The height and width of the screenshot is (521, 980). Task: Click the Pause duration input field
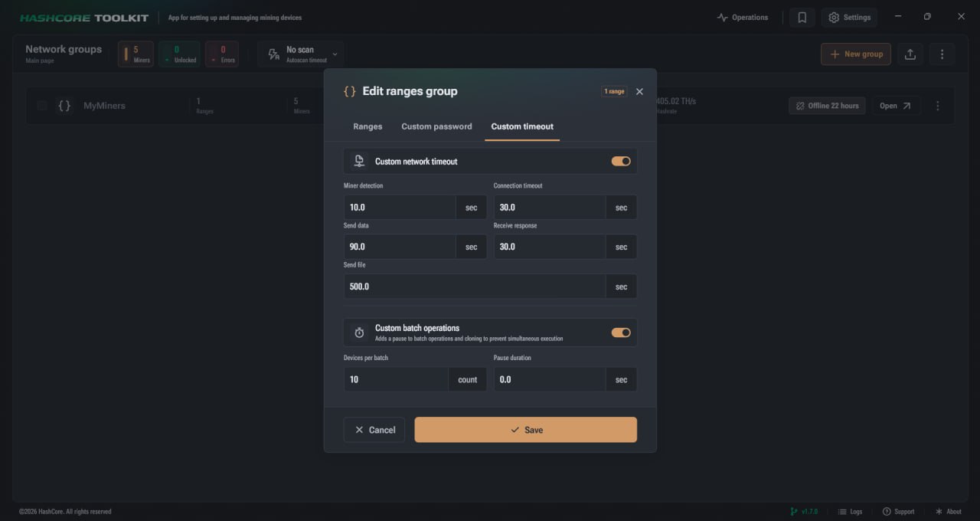point(550,379)
